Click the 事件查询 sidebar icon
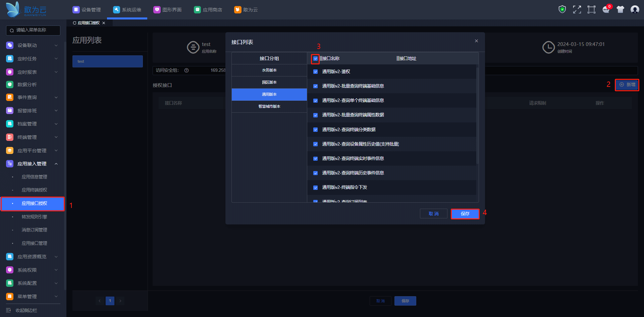Image resolution: width=644 pixels, height=317 pixels. (10, 97)
